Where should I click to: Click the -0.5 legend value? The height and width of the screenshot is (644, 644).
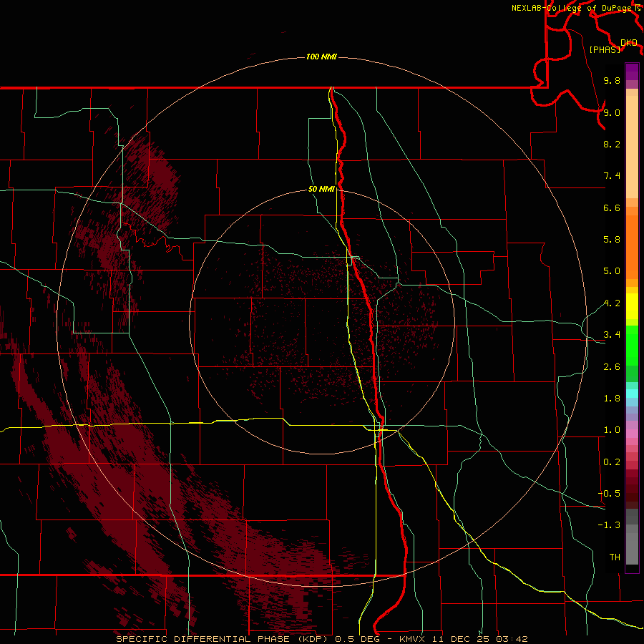(x=609, y=494)
